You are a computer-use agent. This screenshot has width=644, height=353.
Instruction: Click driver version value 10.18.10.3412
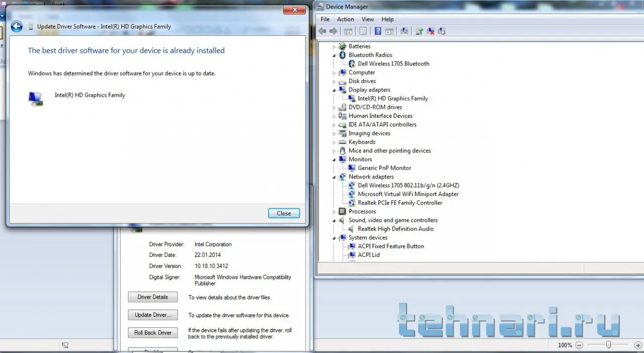[211, 266]
